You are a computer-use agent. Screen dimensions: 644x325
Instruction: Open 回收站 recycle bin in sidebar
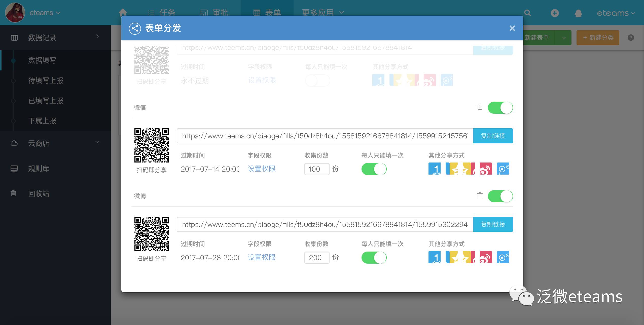click(x=39, y=194)
